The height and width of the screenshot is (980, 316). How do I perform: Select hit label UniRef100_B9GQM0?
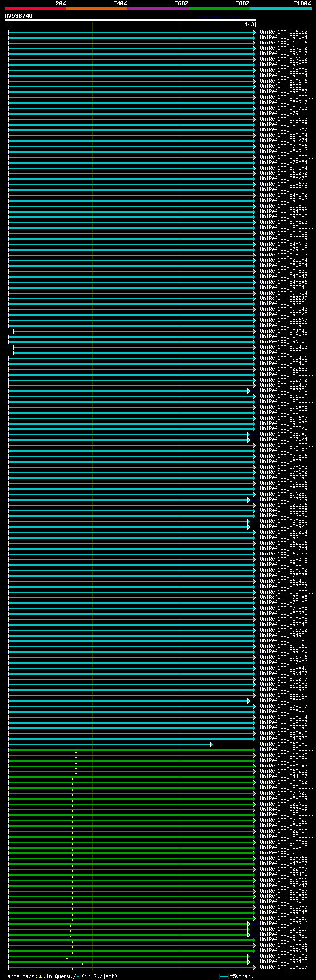pos(283,86)
